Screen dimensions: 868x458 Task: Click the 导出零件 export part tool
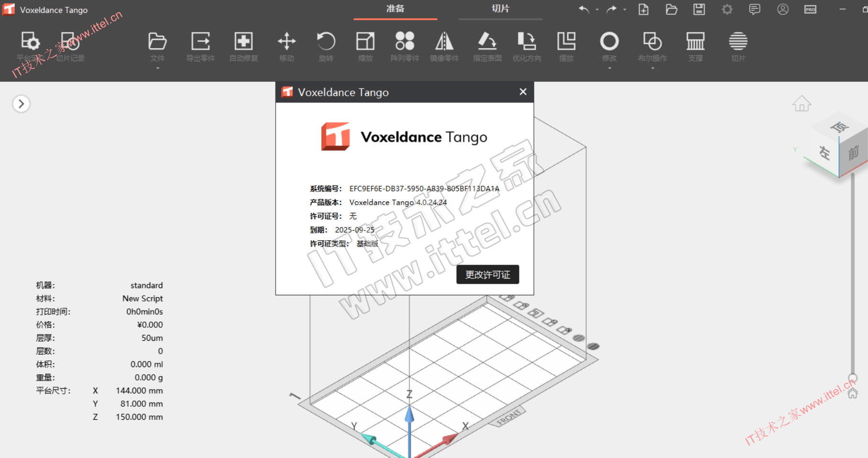[200, 46]
